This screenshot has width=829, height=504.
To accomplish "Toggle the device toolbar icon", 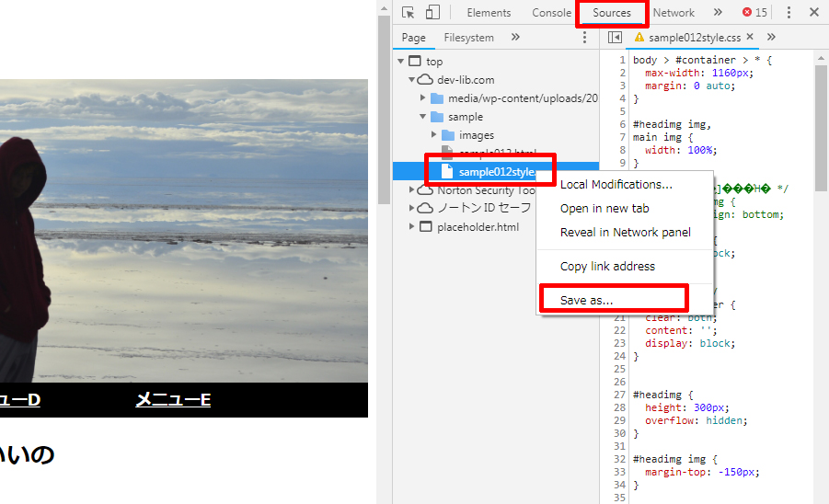I will (432, 13).
